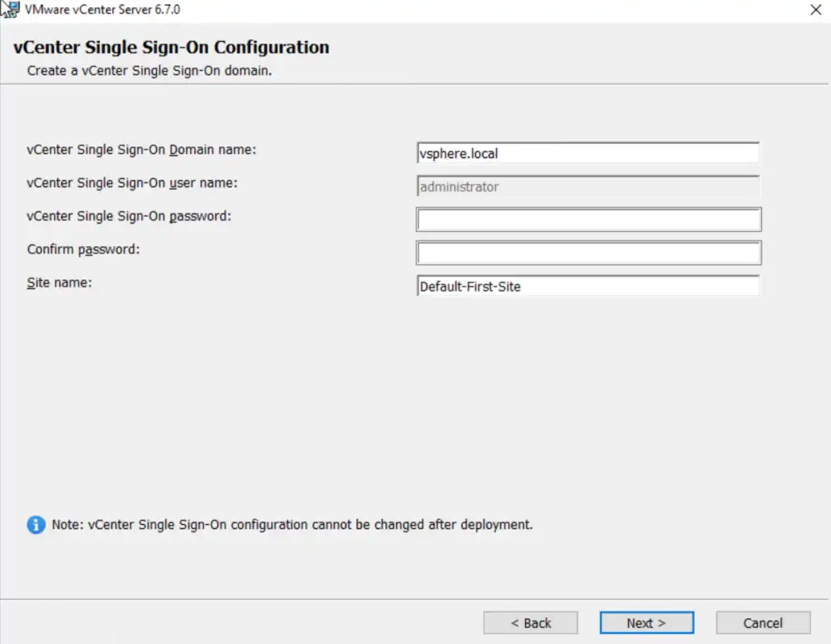Click the Next > button

click(x=647, y=623)
